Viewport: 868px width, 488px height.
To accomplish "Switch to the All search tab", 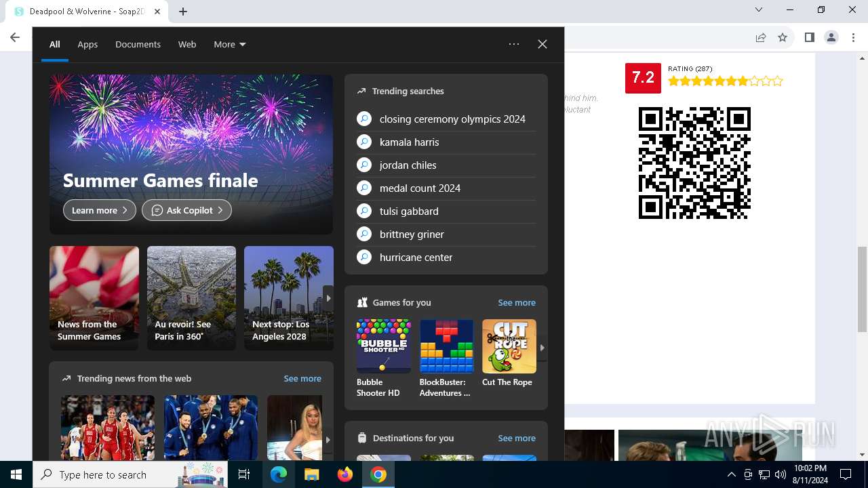I will (55, 44).
